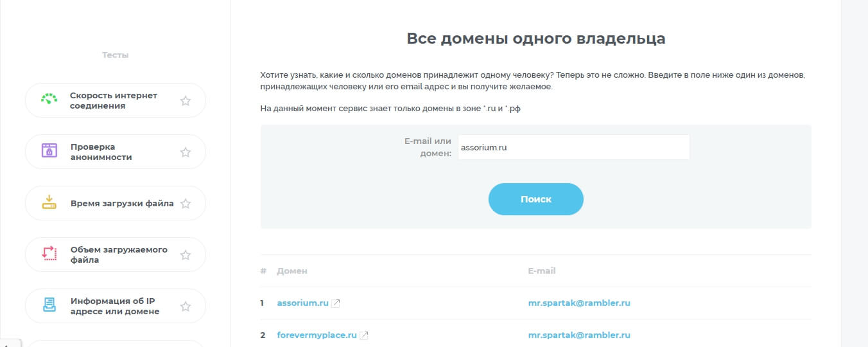Favorite the Скорость интернет соединения test star
Screen dimensions: 868x347
coord(186,100)
